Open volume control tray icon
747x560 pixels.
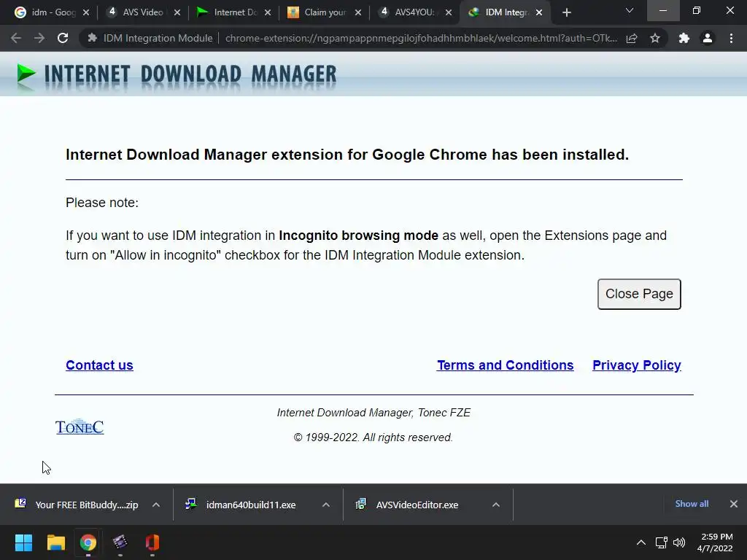pyautogui.click(x=679, y=542)
